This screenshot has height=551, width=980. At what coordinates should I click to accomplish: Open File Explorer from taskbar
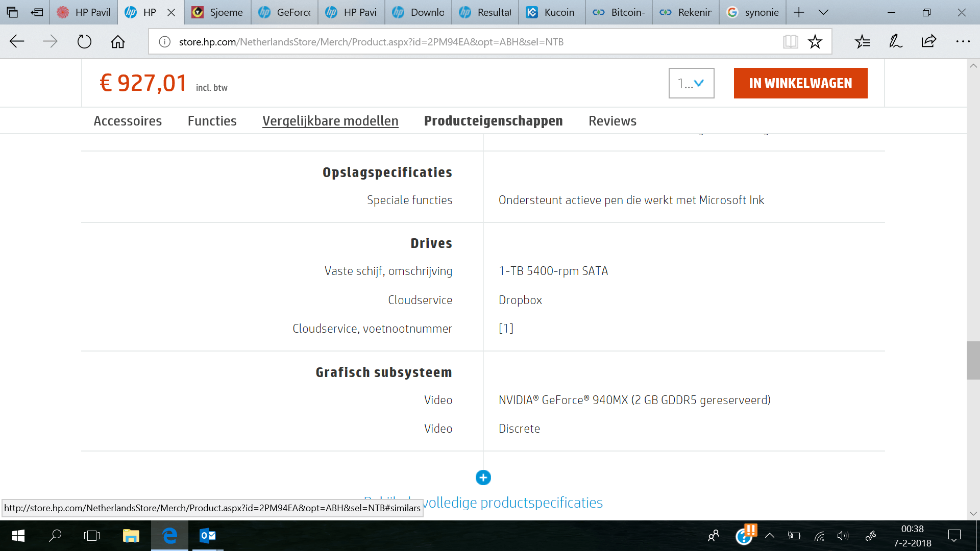(131, 536)
